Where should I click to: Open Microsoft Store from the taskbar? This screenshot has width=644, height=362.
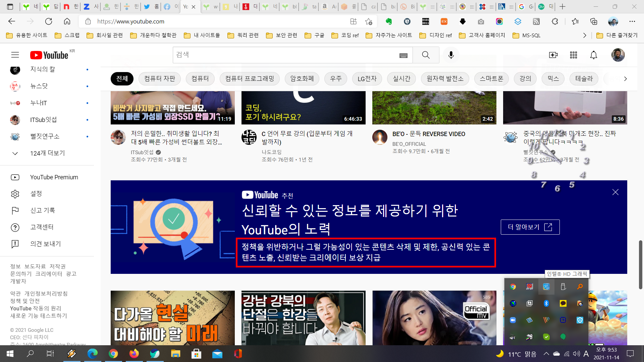[x=196, y=354]
